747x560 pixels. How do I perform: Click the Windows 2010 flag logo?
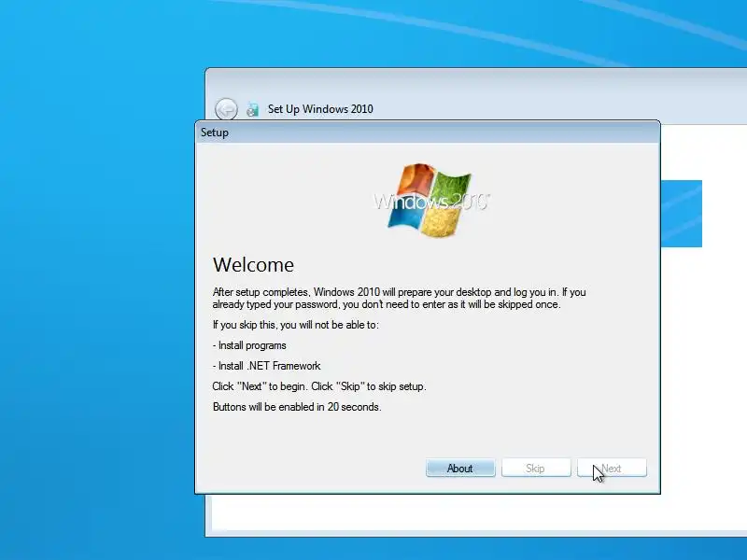click(x=431, y=201)
